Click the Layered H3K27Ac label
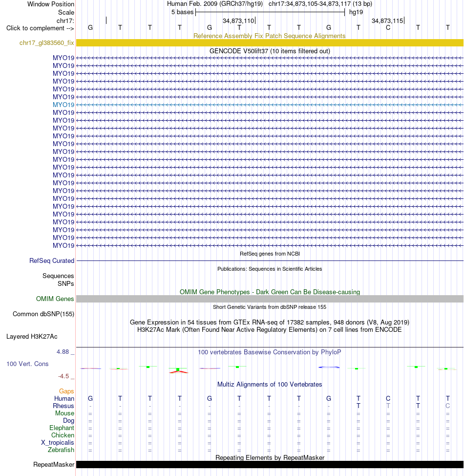The image size is (464, 476). coord(32,336)
